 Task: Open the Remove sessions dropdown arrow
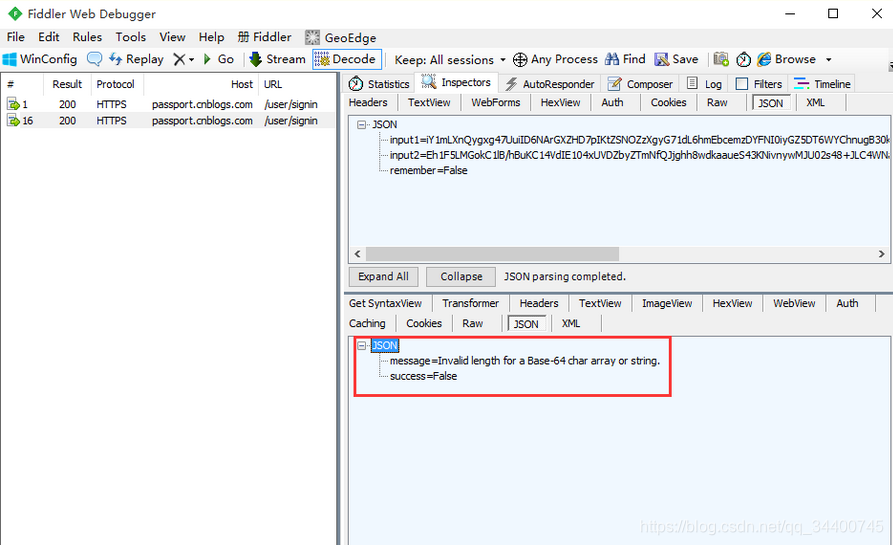191,60
